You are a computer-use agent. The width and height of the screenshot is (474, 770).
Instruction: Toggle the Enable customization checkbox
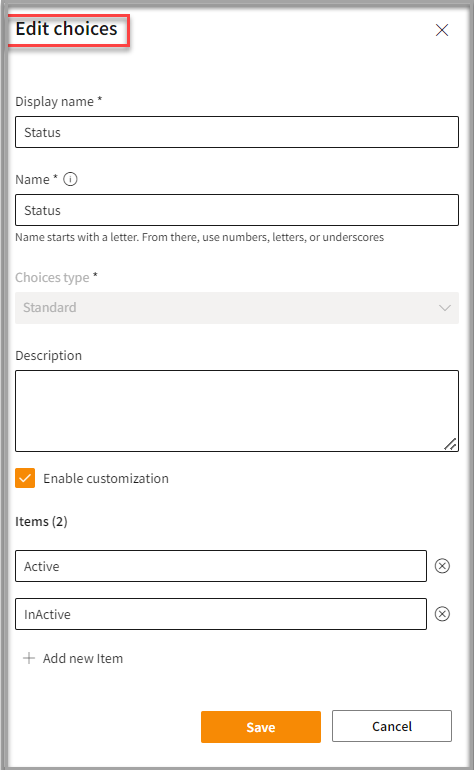pyautogui.click(x=25, y=478)
